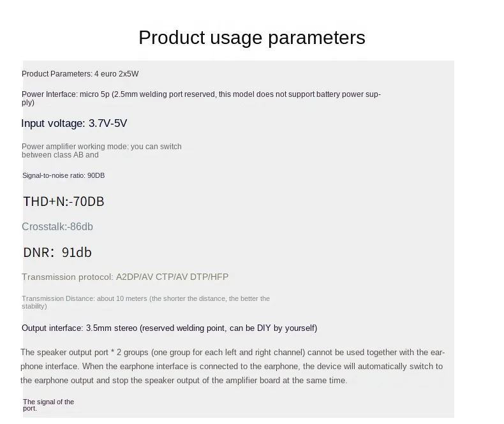Click the word "stability)" under Transmission Distance
Screen dimensions: 504x424
coord(34,306)
